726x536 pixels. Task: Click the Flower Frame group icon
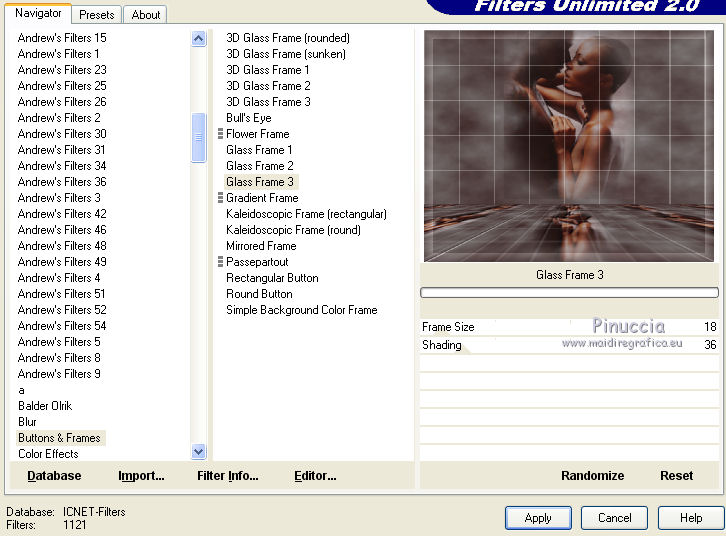(x=220, y=134)
